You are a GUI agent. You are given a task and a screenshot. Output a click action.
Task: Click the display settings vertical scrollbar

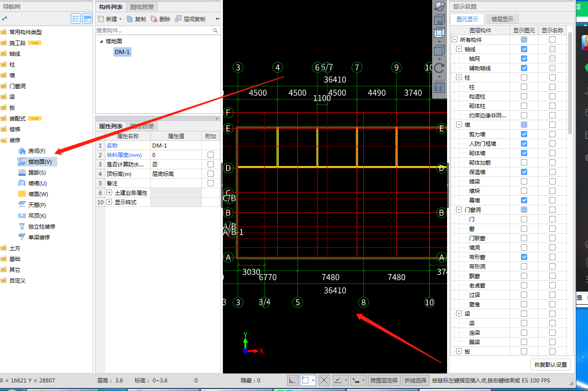click(x=570, y=83)
